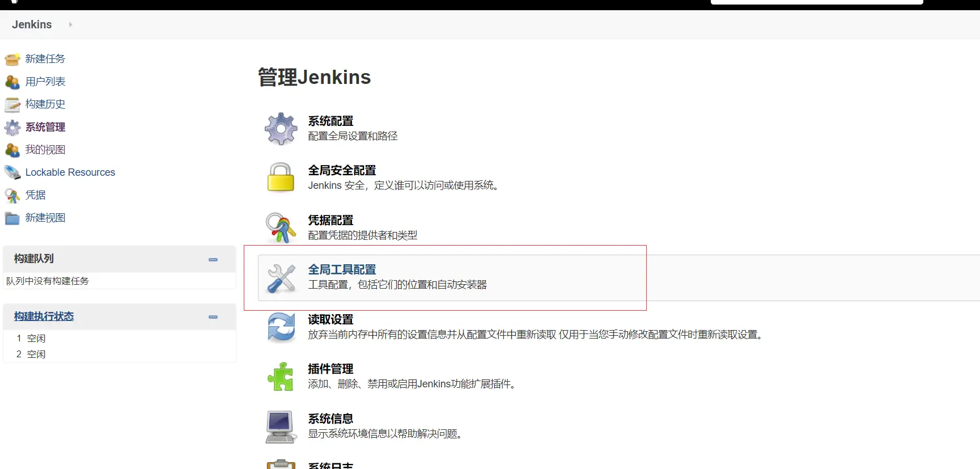Click description Jenkins 安全，定义谁可以访问或使用系统

pyautogui.click(x=405, y=185)
